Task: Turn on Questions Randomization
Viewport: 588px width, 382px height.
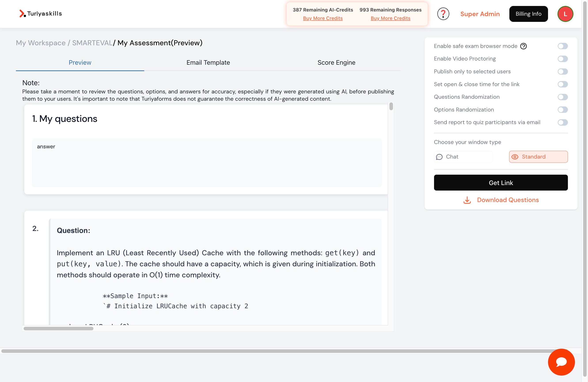Action: [x=563, y=97]
